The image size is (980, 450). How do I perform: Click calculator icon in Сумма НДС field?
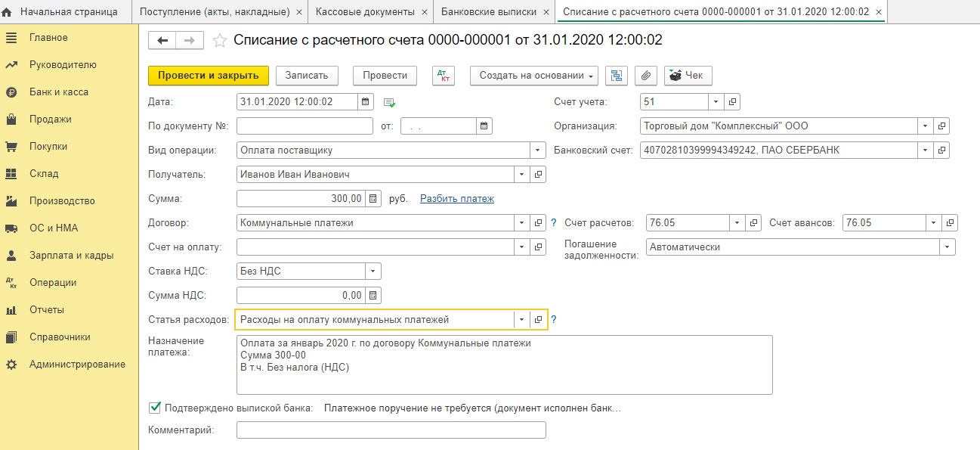(x=373, y=296)
